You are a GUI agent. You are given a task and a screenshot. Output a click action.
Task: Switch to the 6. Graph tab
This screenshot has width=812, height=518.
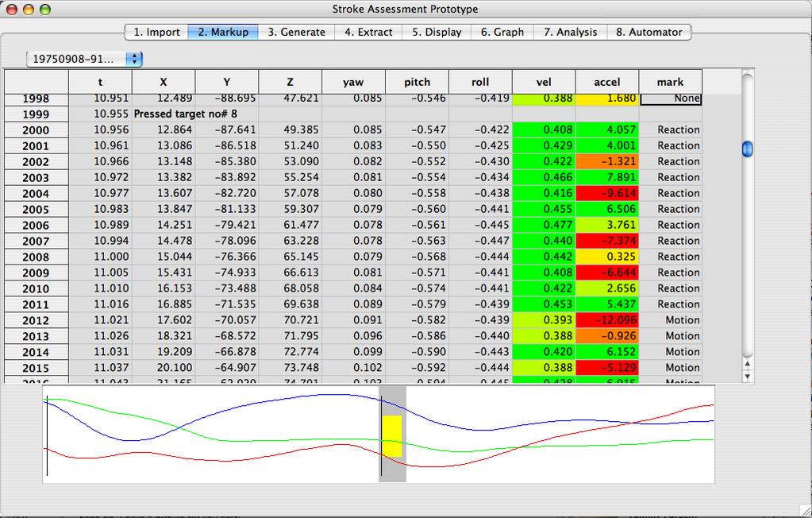point(502,32)
